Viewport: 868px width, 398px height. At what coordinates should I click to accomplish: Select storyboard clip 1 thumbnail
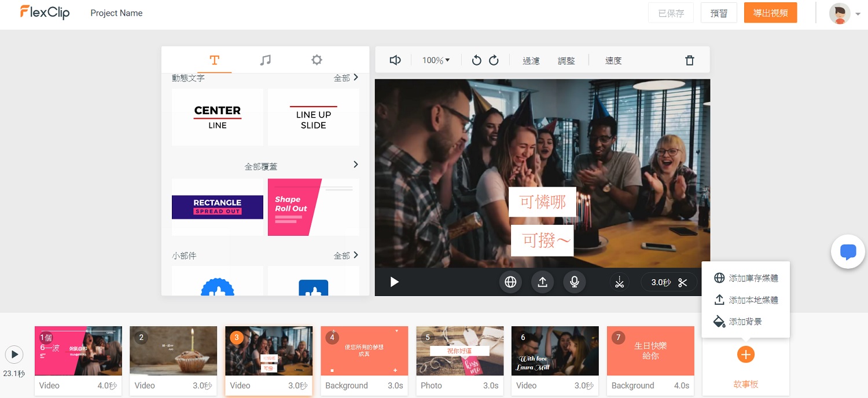tap(78, 350)
